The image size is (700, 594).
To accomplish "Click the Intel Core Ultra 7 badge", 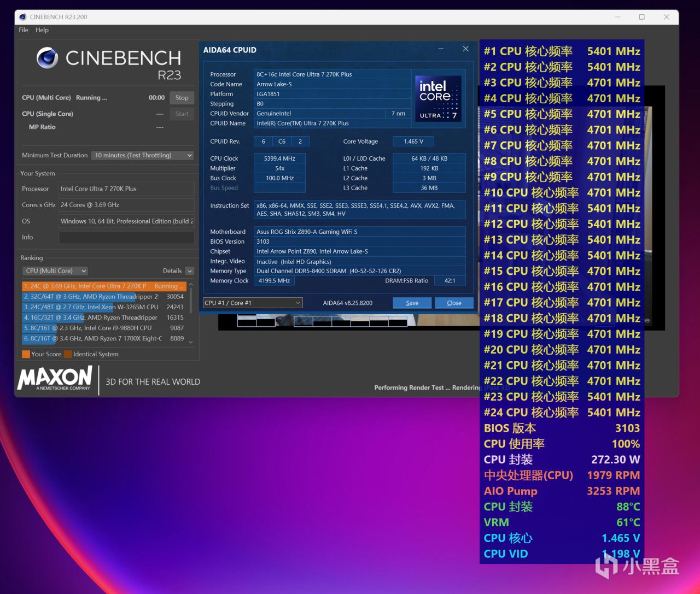I will [438, 98].
